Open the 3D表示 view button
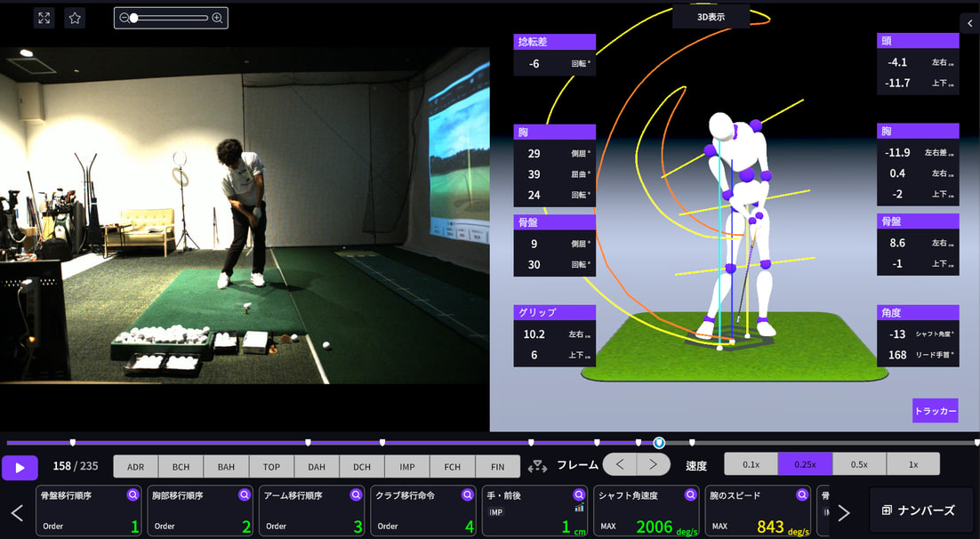 pos(711,17)
